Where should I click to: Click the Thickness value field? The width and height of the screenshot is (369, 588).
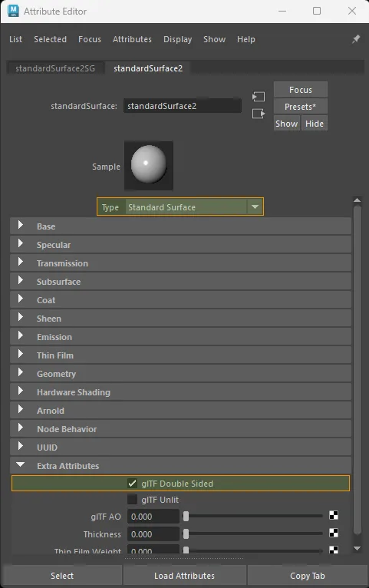[x=153, y=534]
